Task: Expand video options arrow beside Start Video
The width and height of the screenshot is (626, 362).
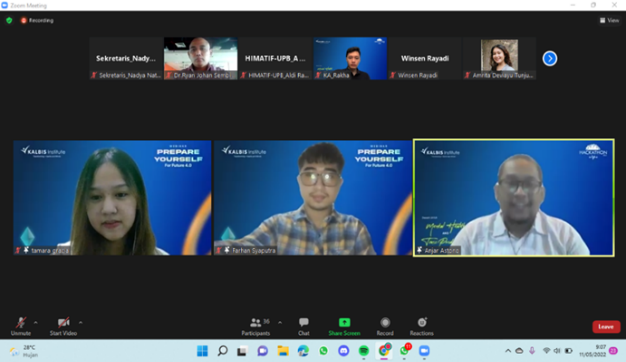Action: [x=81, y=322]
